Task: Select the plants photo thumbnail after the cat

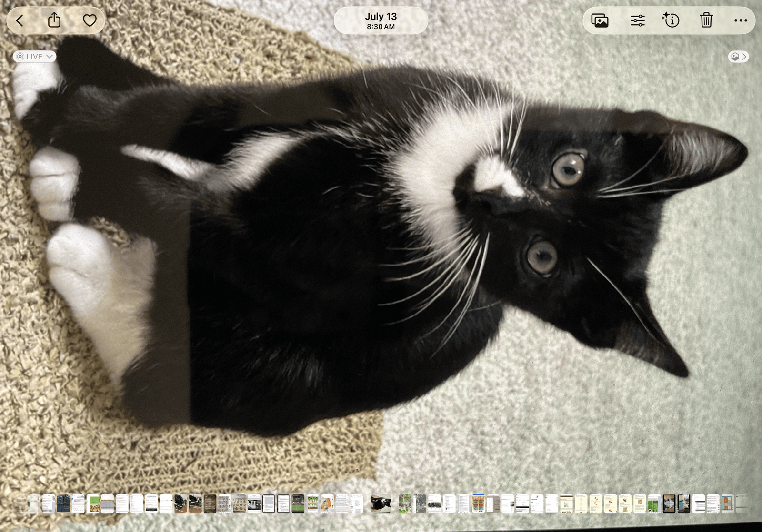Action: coord(405,503)
